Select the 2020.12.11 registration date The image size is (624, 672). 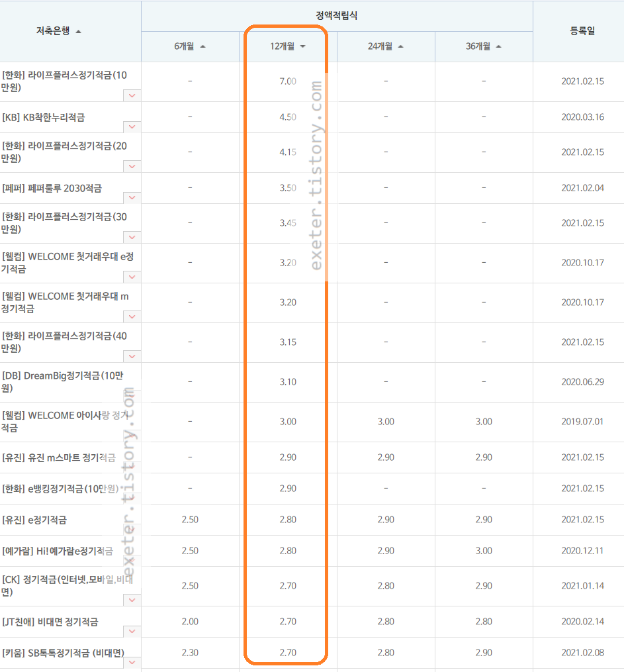point(582,551)
